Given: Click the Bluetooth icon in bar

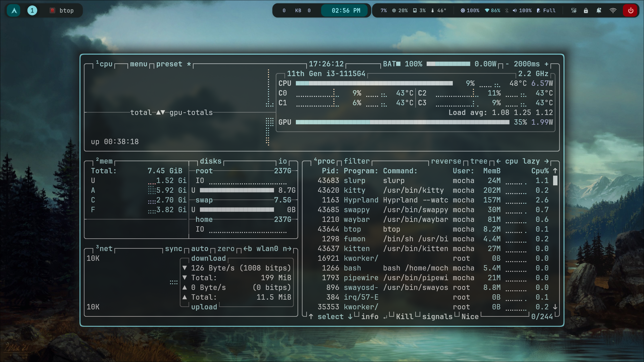Looking at the screenshot, I should tap(507, 10).
